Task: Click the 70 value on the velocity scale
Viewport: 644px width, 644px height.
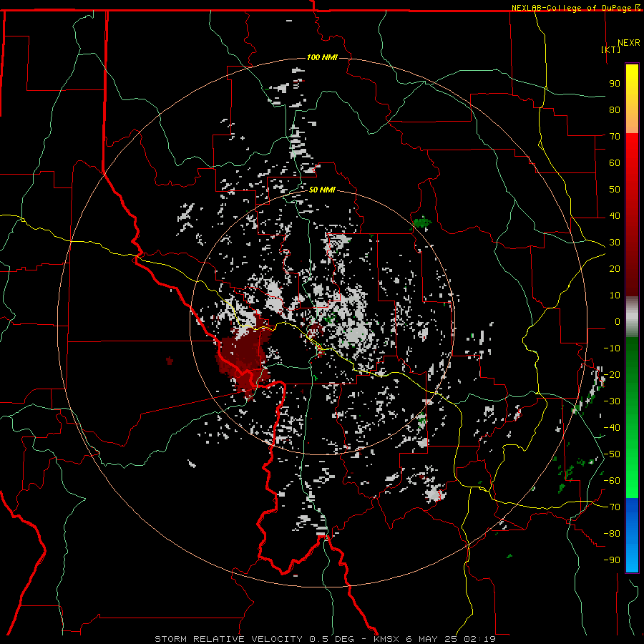Action: click(615, 137)
